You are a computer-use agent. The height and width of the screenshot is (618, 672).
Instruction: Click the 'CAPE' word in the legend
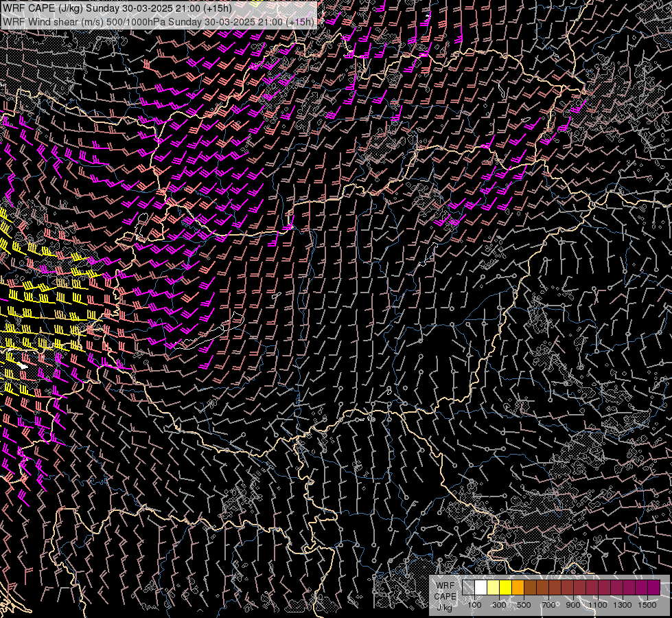coord(445,596)
